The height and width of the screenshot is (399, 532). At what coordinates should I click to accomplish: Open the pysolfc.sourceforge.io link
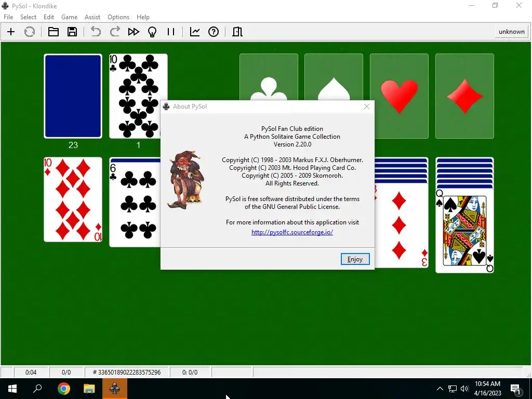coord(292,232)
